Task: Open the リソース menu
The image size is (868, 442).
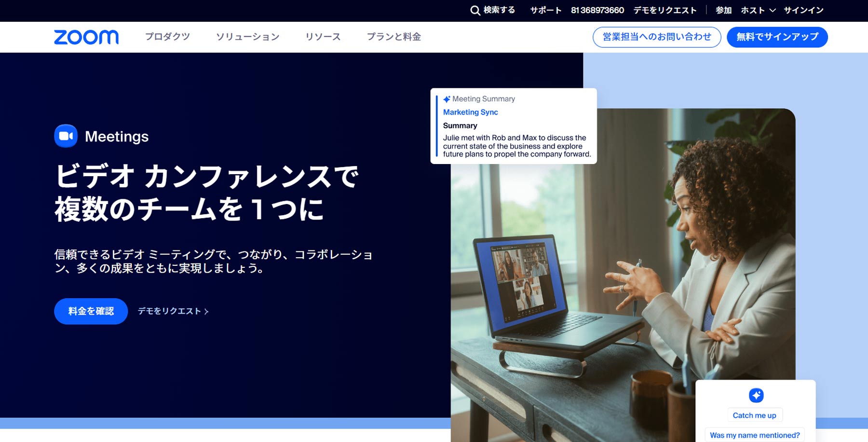Action: pyautogui.click(x=323, y=37)
